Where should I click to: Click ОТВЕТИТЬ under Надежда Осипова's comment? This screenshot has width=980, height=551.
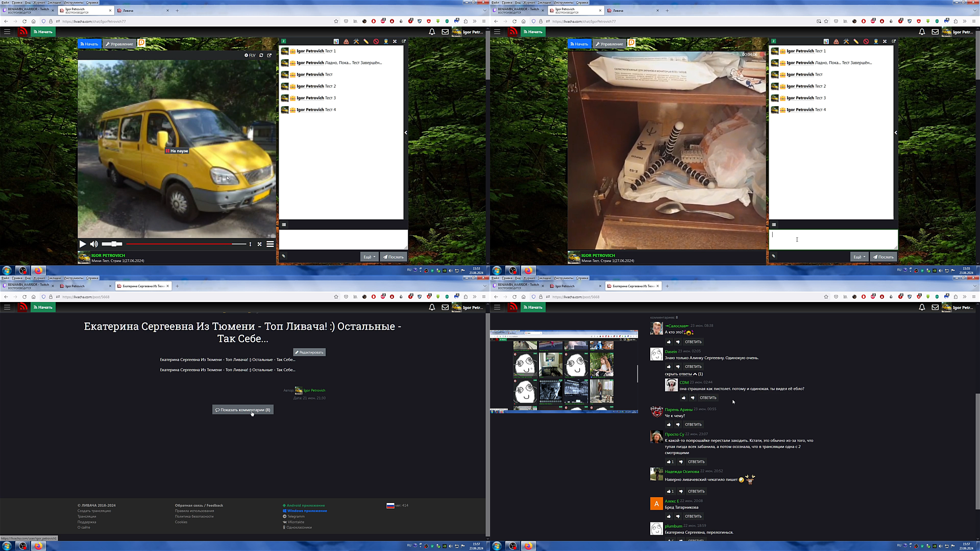[696, 491]
